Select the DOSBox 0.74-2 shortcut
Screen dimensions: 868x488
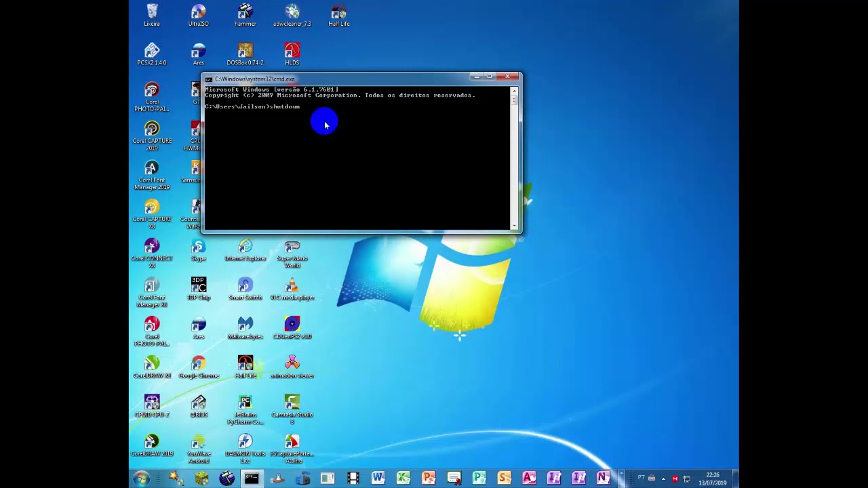(245, 54)
